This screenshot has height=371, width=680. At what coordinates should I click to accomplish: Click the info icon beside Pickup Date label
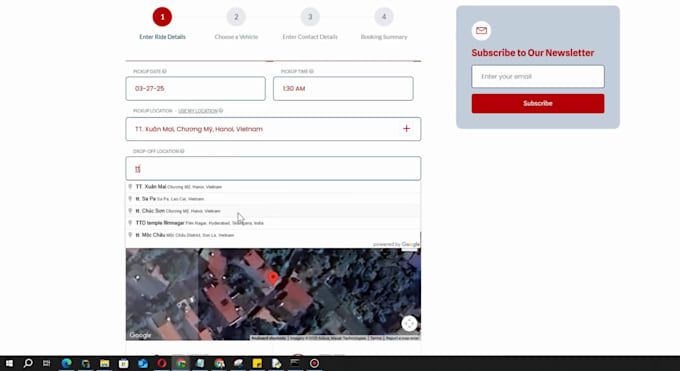[x=164, y=71]
